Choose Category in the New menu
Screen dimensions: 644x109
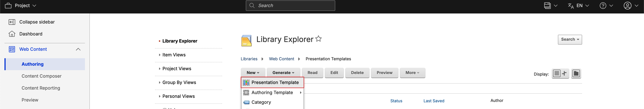pos(261,102)
